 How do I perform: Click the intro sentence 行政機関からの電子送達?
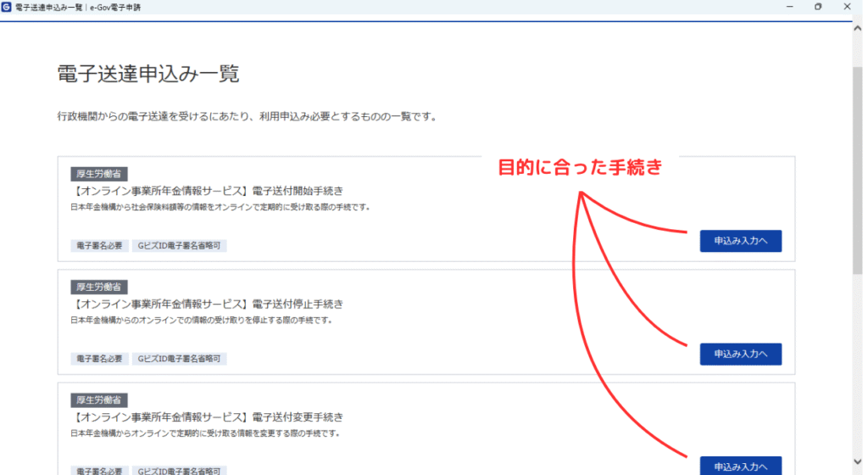pyautogui.click(x=248, y=116)
